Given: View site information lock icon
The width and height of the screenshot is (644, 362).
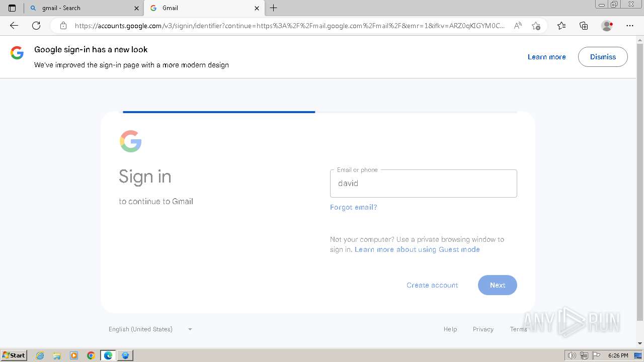Looking at the screenshot, I should point(63,26).
